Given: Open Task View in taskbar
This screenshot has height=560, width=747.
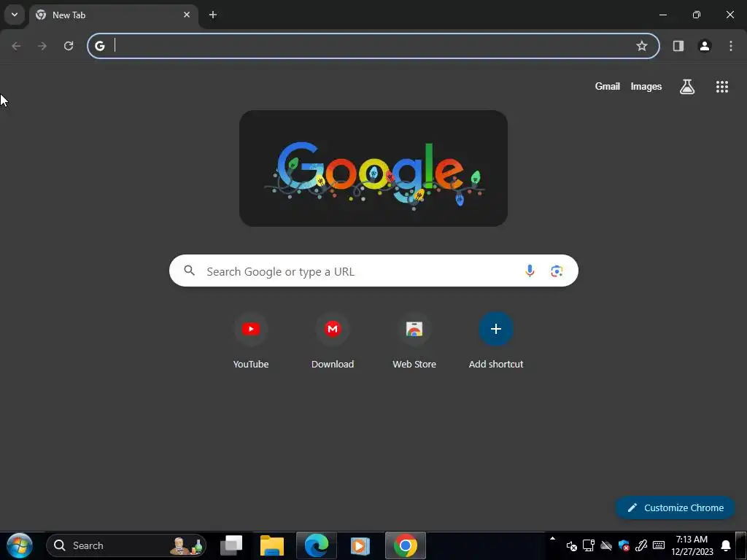Looking at the screenshot, I should coord(231,545).
